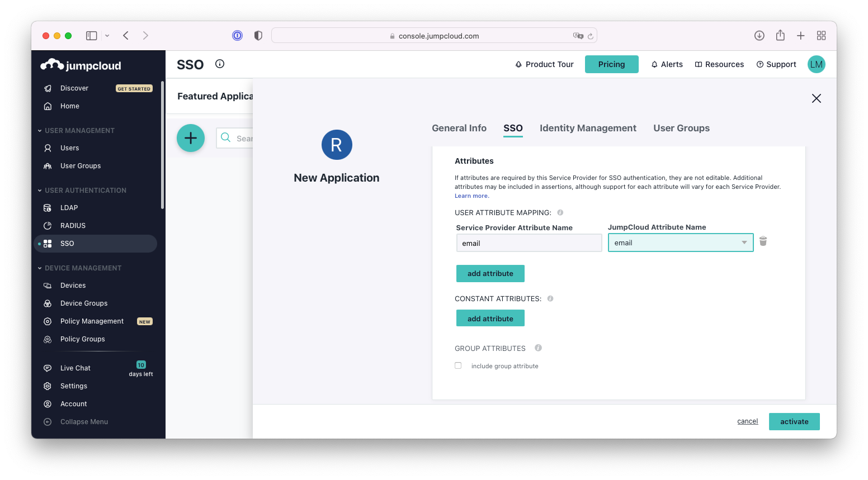Click the activate button
The image size is (868, 480).
tap(794, 421)
